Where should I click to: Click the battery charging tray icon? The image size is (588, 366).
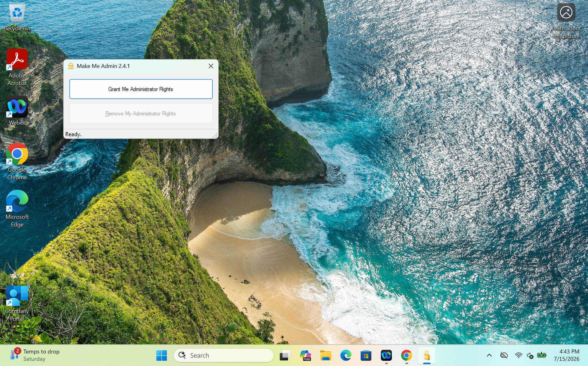point(542,355)
